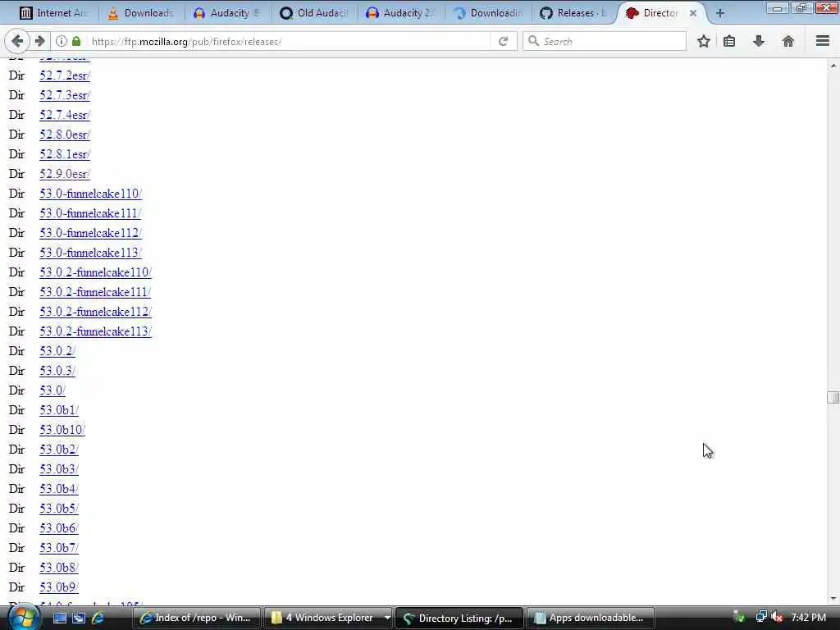840x630 pixels.
Task: Click the 7:42 PM taskbar clock
Action: click(x=808, y=618)
